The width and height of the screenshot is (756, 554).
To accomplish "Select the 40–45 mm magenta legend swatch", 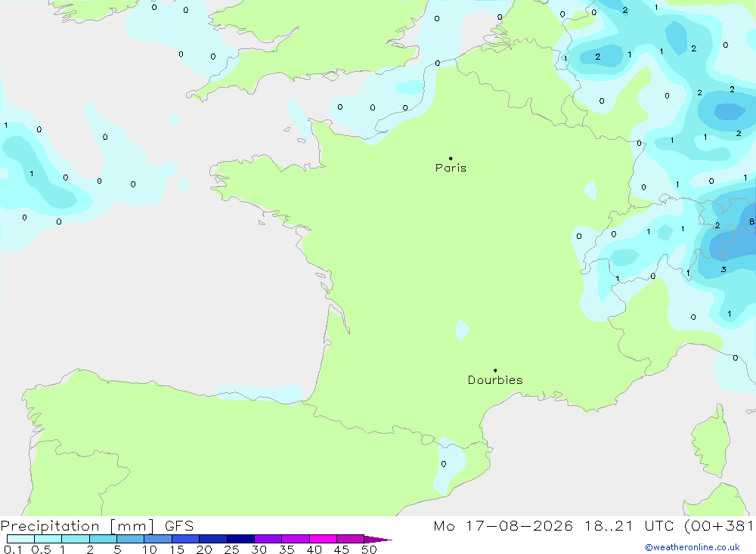I will (x=323, y=539).
